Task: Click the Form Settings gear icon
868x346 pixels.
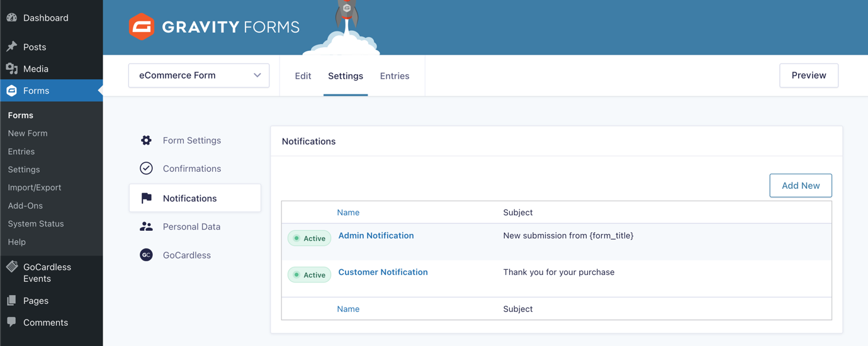Action: [x=146, y=140]
